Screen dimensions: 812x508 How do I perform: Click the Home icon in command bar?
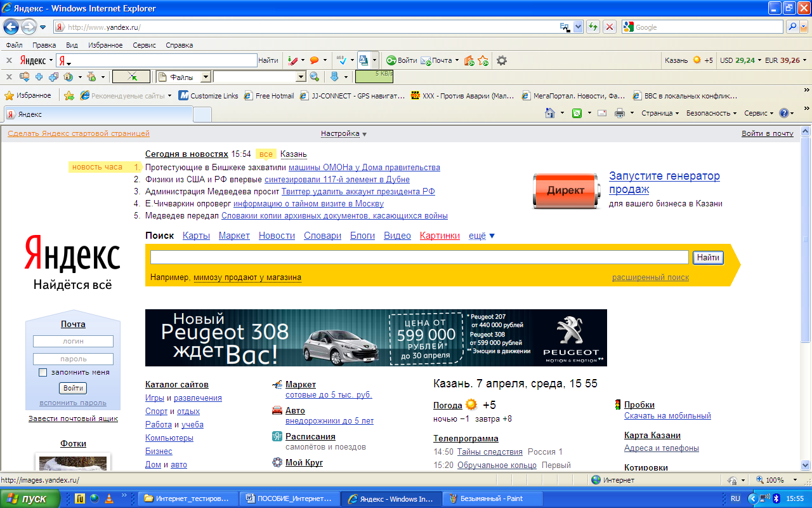click(551, 113)
